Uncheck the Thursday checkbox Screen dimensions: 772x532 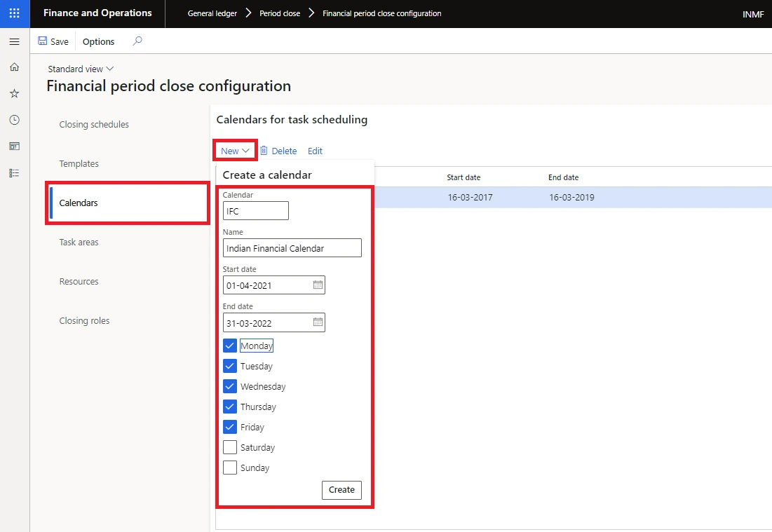tap(230, 407)
